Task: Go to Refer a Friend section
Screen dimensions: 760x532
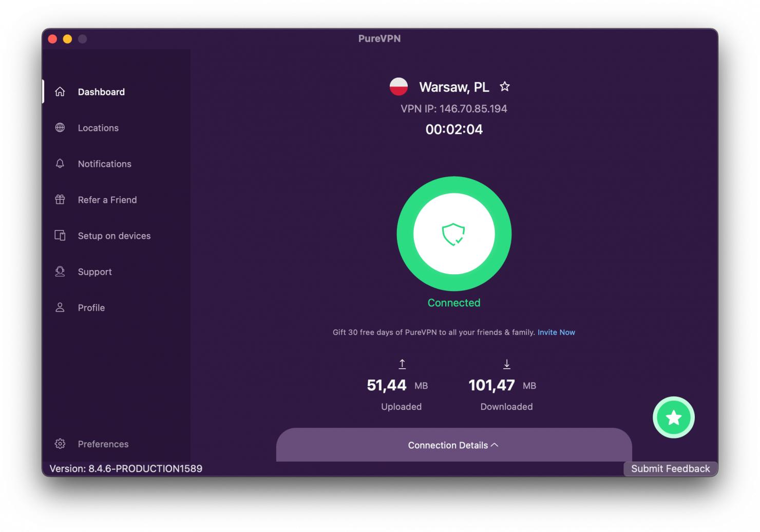Action: 107,200
